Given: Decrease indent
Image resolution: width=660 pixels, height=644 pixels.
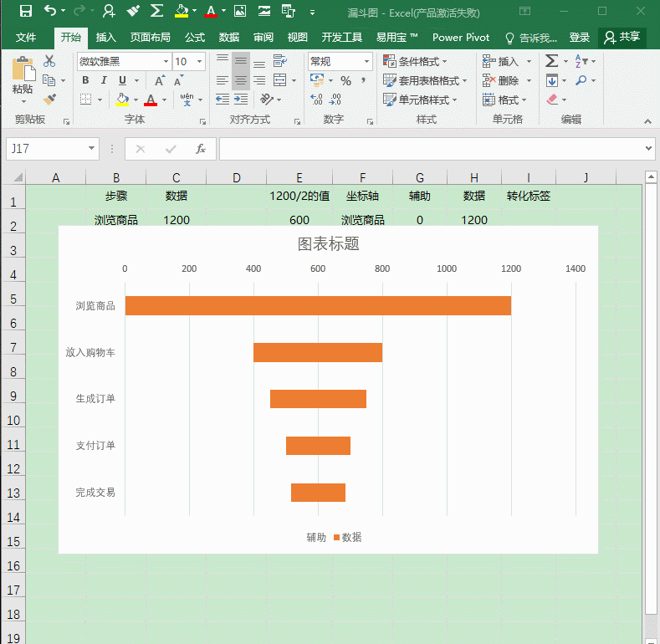Looking at the screenshot, I should (223, 100).
